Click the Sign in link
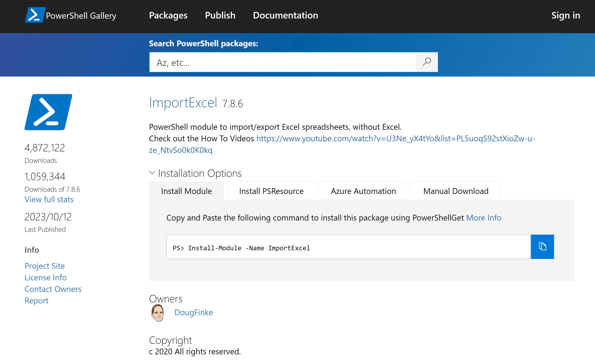This screenshot has width=595, height=364. coord(565,15)
